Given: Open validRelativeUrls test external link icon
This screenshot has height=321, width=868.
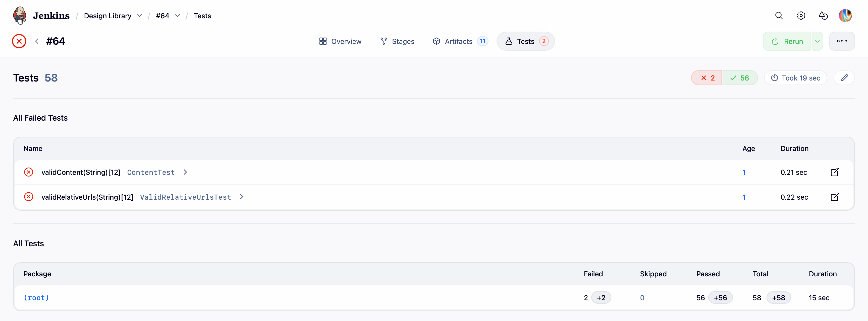Looking at the screenshot, I should [835, 197].
